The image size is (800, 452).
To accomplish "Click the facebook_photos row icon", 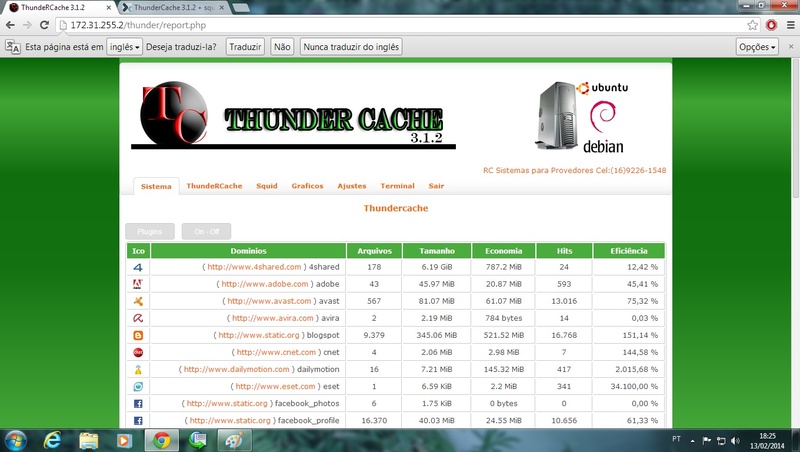I will [138, 404].
